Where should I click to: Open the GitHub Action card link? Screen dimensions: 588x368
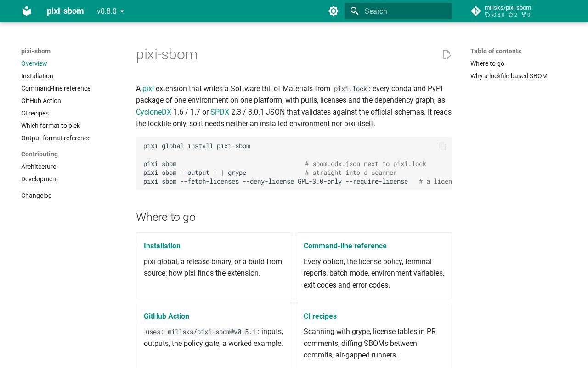166,316
